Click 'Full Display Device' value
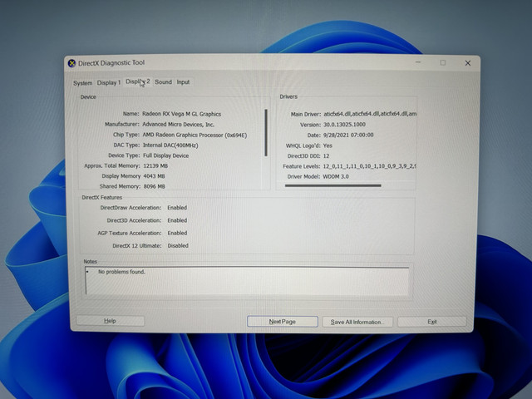The image size is (532, 399). (x=165, y=155)
